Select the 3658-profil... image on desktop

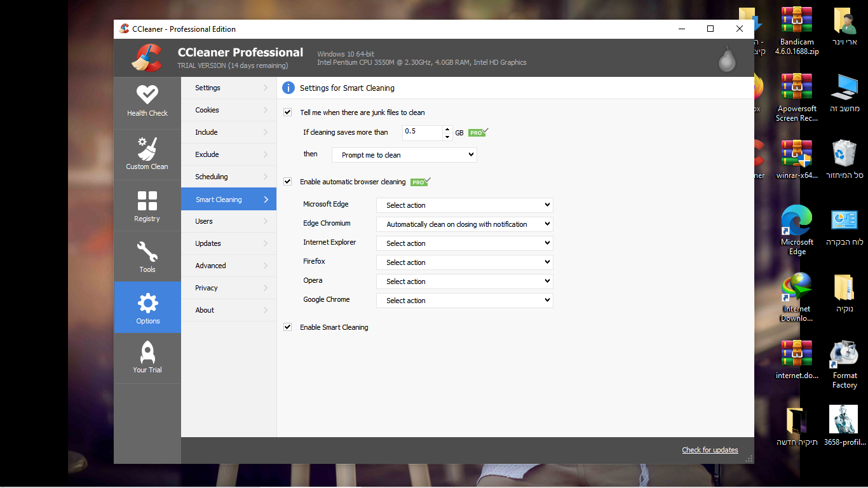844,426
